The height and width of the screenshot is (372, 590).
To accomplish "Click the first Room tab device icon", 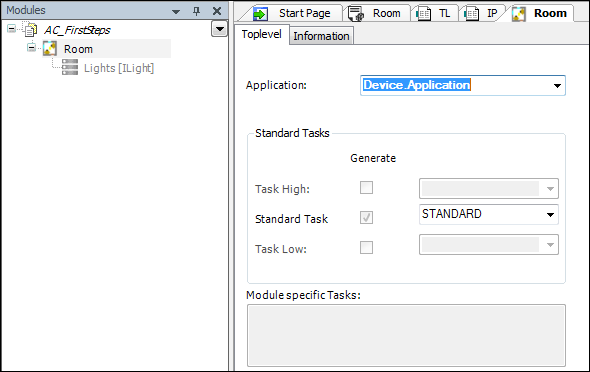I will (x=356, y=14).
